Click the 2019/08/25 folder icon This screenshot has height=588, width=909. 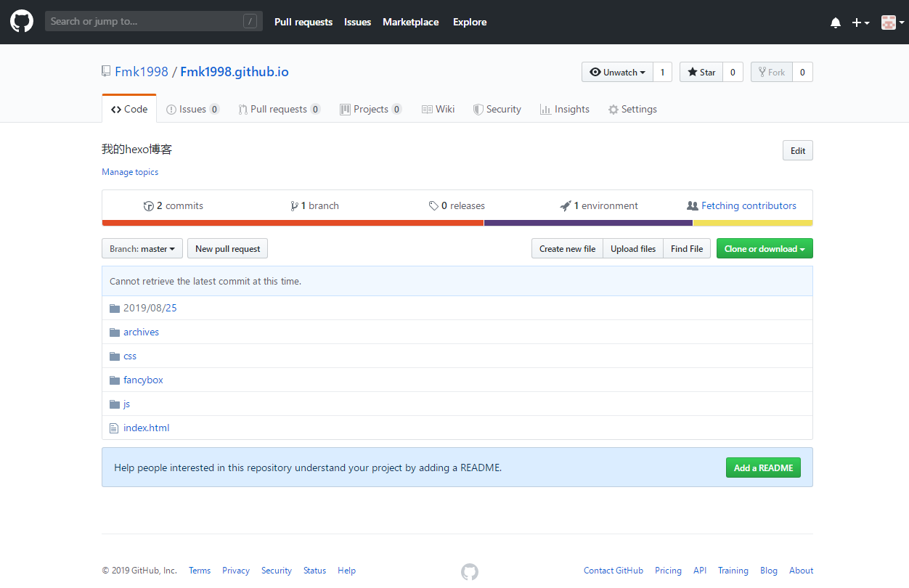click(x=114, y=308)
